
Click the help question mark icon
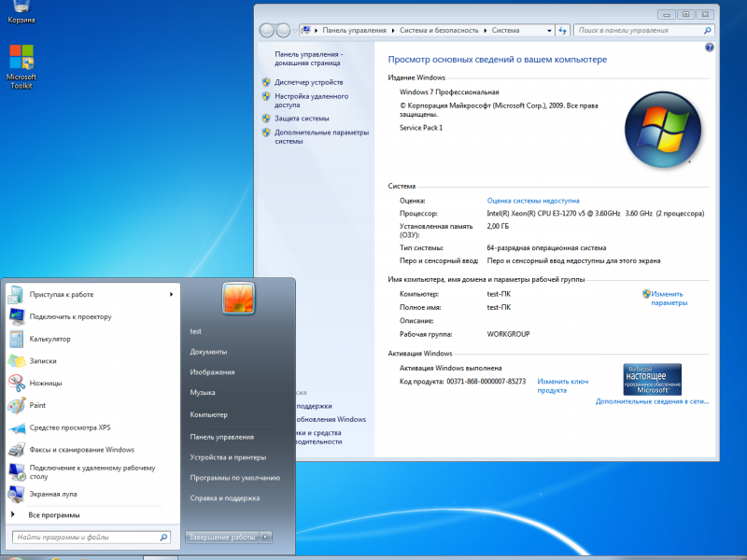pos(710,48)
